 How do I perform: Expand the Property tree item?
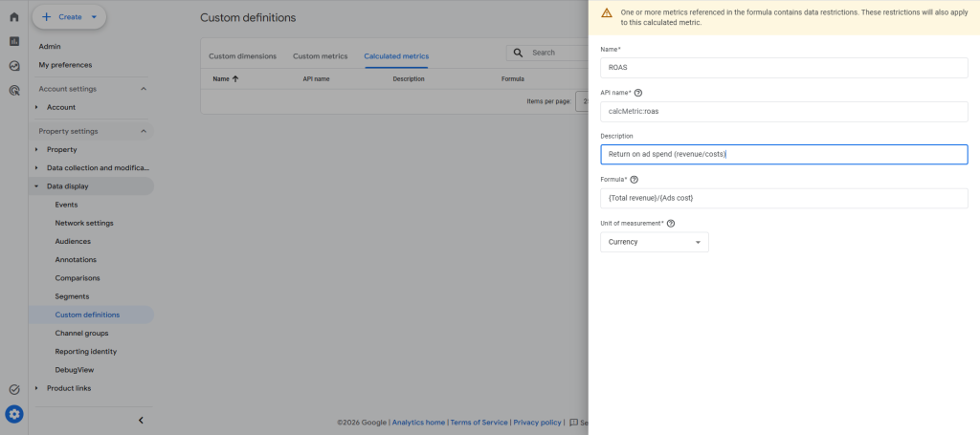pyautogui.click(x=37, y=150)
